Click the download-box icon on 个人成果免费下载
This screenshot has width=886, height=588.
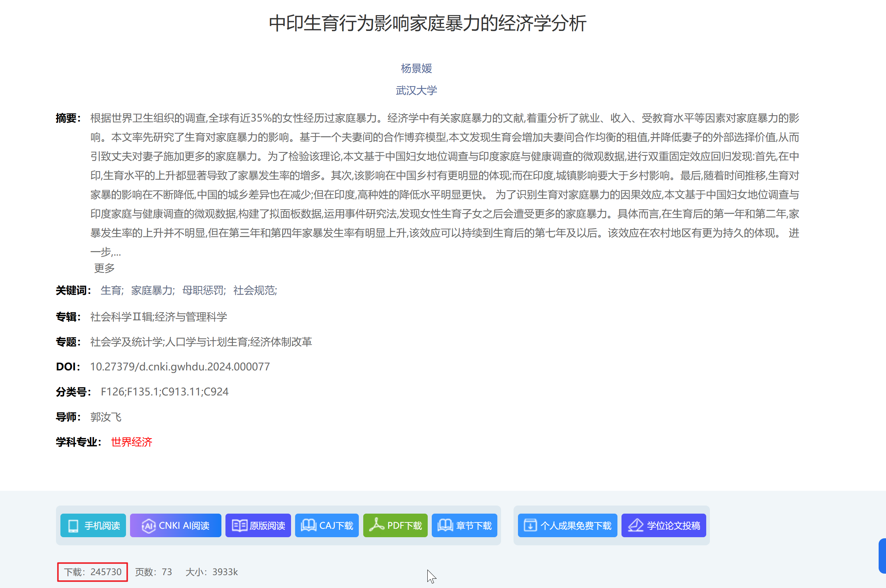point(530,526)
